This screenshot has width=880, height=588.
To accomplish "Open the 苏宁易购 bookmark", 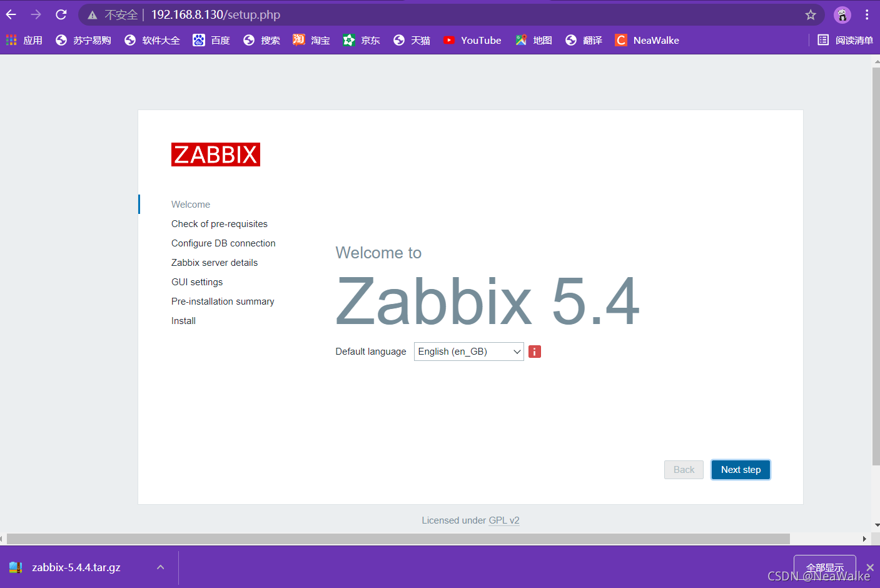I will [x=83, y=40].
